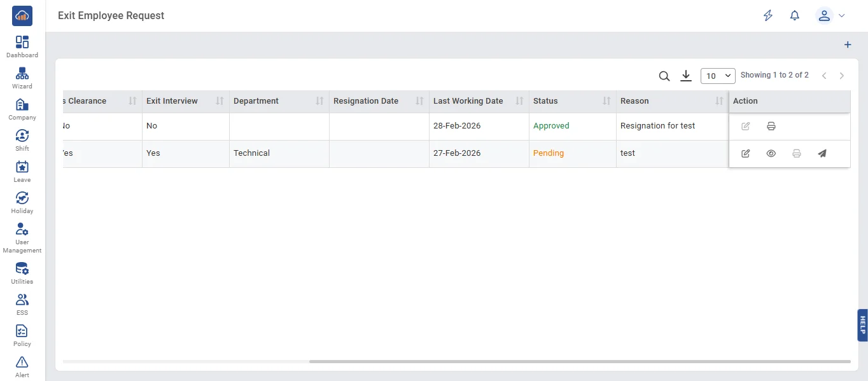Expand the user profile menu
Screen dimensions: 868x381
[x=830, y=16]
